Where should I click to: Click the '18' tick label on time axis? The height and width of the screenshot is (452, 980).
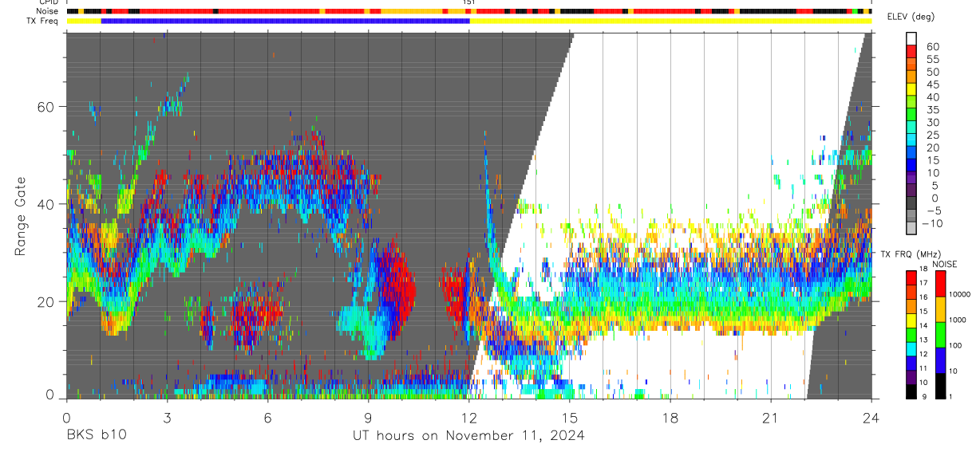point(670,418)
